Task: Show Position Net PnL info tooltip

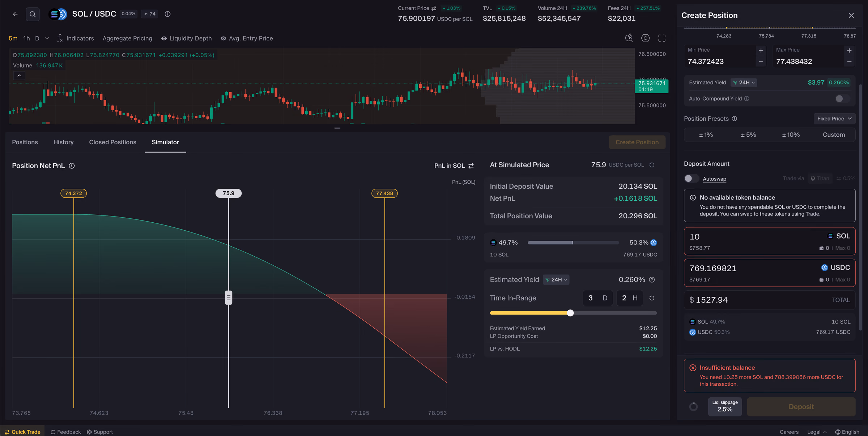Action: point(72,166)
